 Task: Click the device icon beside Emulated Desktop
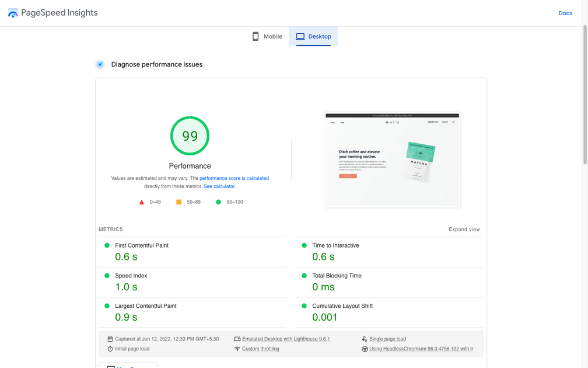tap(237, 339)
